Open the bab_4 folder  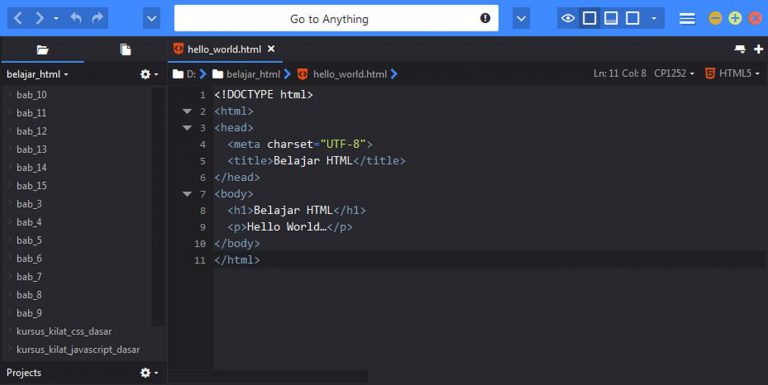29,222
